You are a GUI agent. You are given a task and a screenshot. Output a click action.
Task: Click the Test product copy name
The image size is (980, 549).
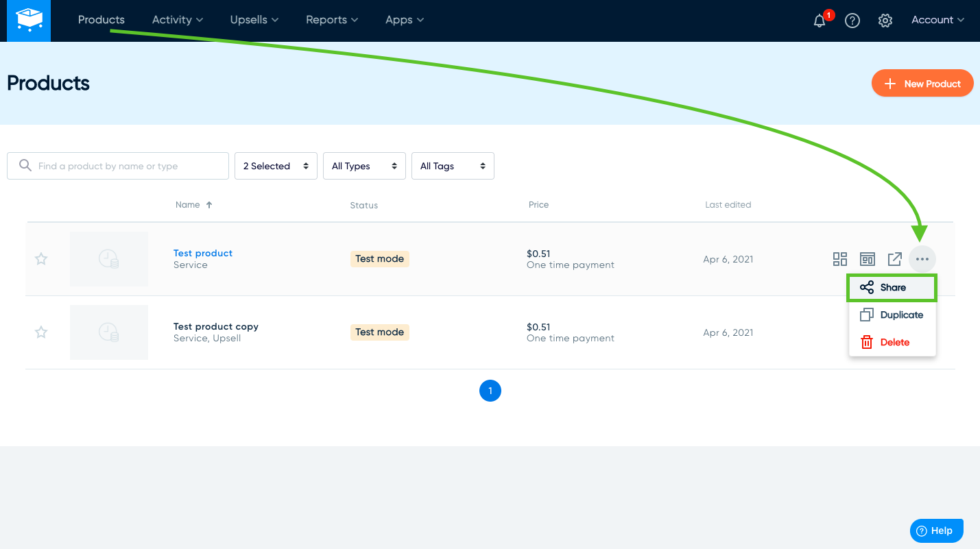(x=216, y=326)
